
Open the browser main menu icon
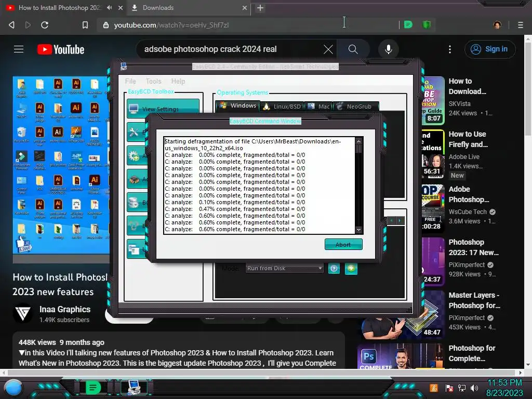point(520,25)
